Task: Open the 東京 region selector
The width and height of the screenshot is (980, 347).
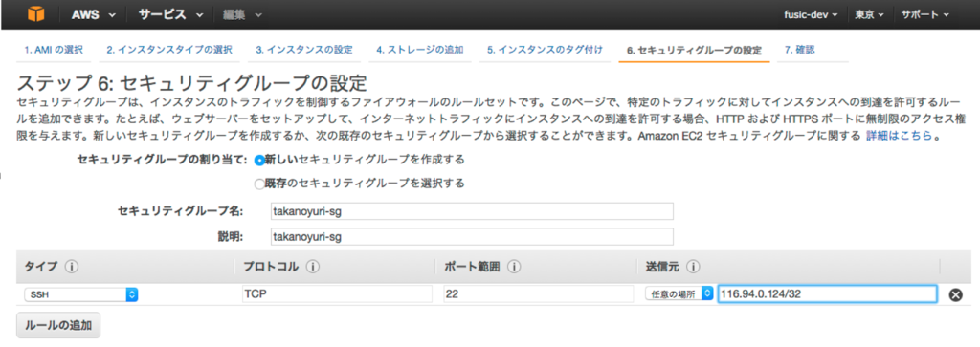Action: click(869, 14)
